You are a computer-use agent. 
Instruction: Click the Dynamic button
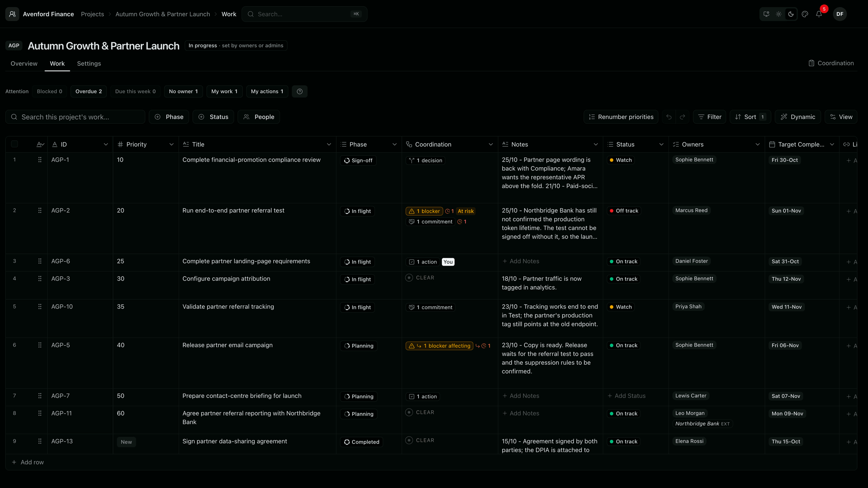[x=797, y=117]
